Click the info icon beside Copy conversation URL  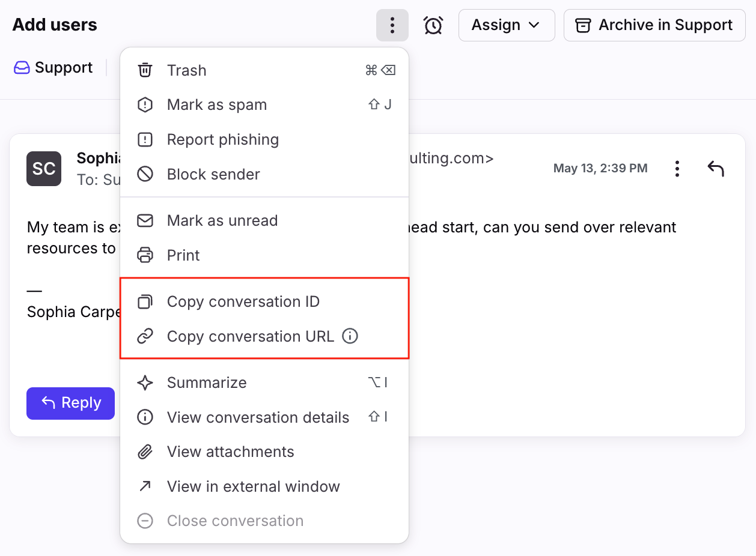coord(350,336)
